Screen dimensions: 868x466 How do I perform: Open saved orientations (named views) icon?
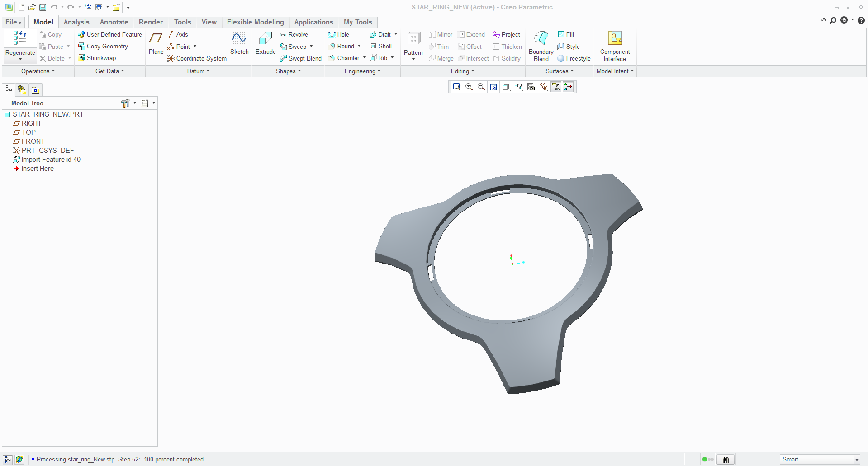click(518, 87)
